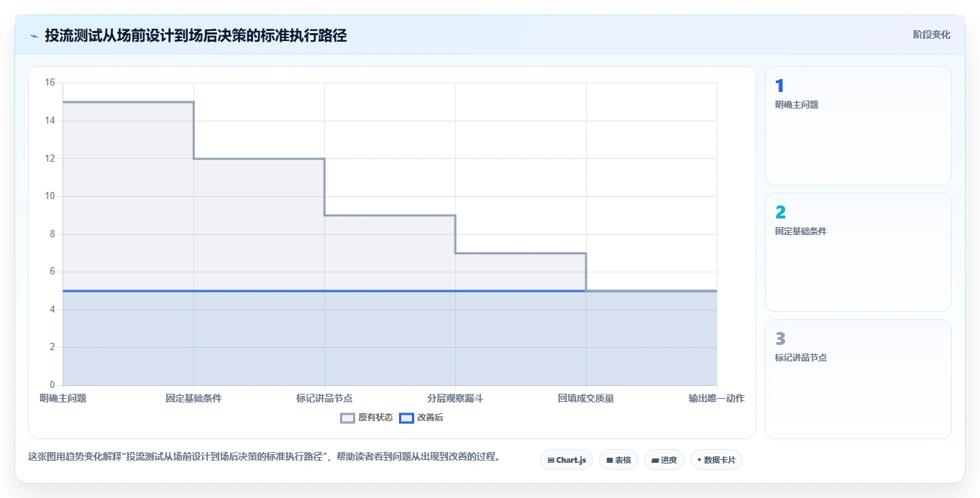
Task: Open step card 2 固定基础条件
Action: 858,252
